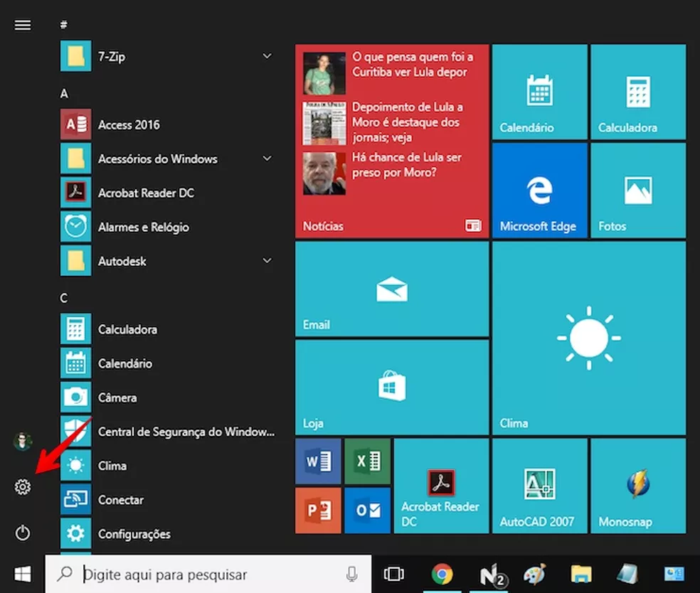Open the Calendário tile

pyautogui.click(x=540, y=92)
